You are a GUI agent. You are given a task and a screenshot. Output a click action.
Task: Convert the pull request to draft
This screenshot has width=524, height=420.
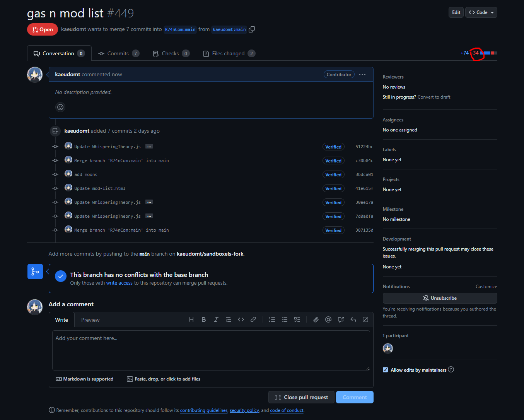434,97
